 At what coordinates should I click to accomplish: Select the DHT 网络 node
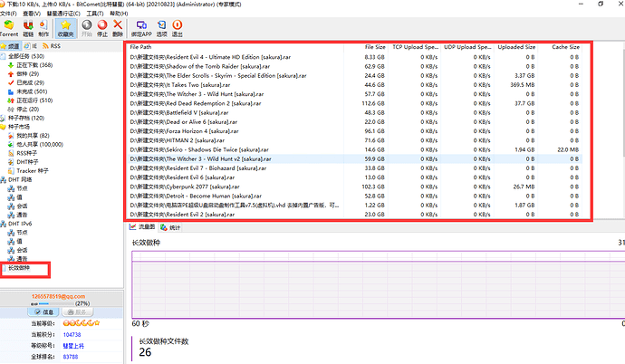16,179
